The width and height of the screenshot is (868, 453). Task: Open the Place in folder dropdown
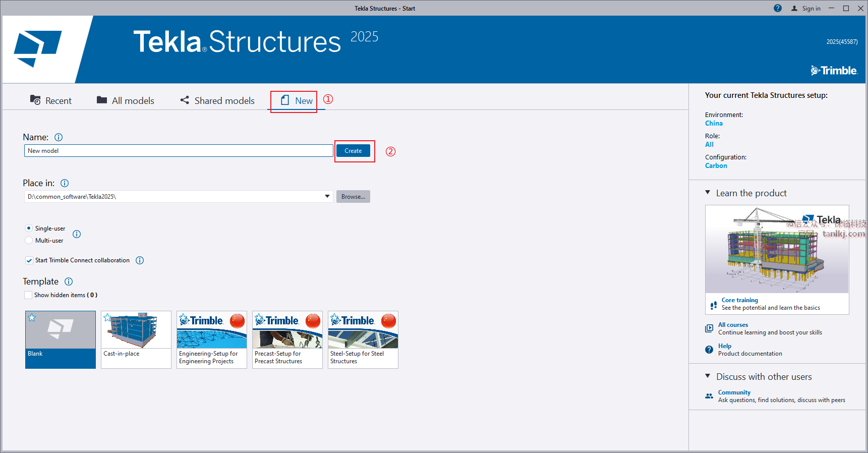(x=327, y=196)
